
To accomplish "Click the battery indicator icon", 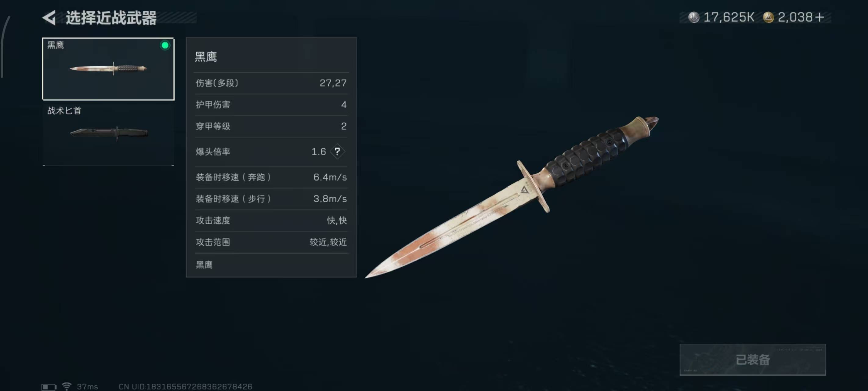I will 49,387.
